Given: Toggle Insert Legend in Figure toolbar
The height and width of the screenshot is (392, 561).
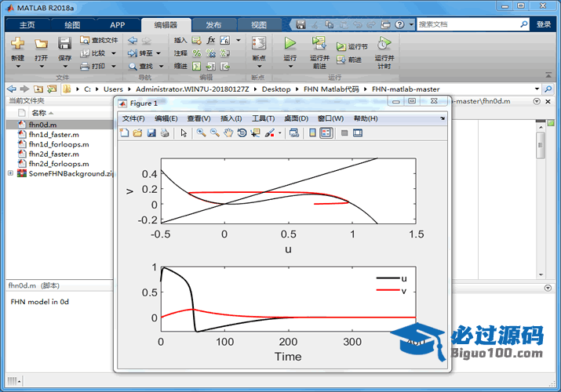Looking at the screenshot, I should [x=326, y=133].
